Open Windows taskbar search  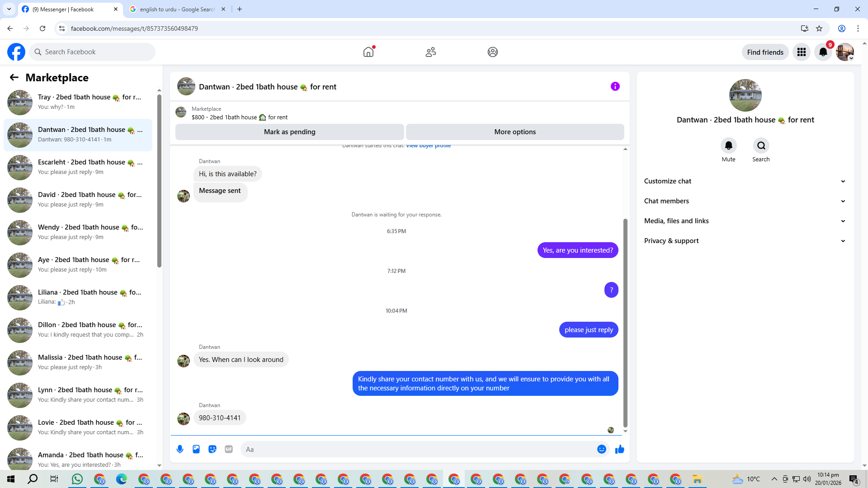(x=33, y=479)
